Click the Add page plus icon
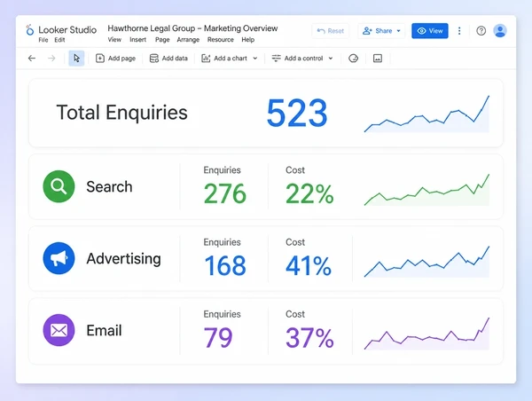The width and height of the screenshot is (532, 401). (x=99, y=59)
